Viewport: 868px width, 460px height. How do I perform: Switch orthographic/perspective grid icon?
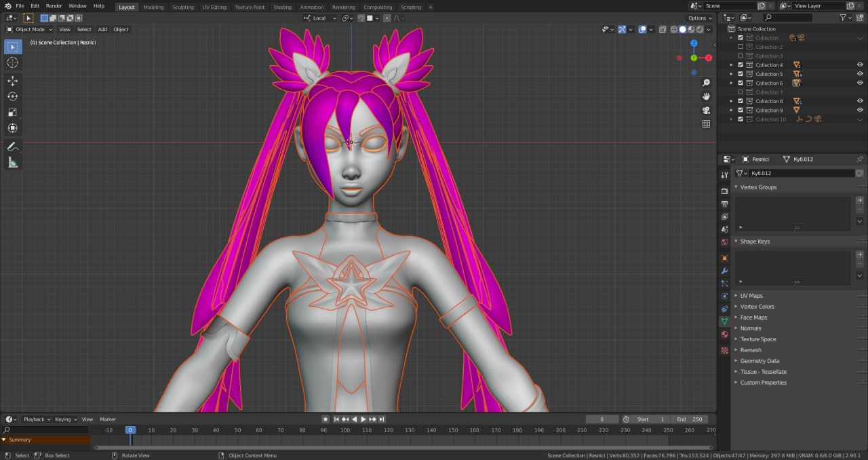click(x=706, y=123)
